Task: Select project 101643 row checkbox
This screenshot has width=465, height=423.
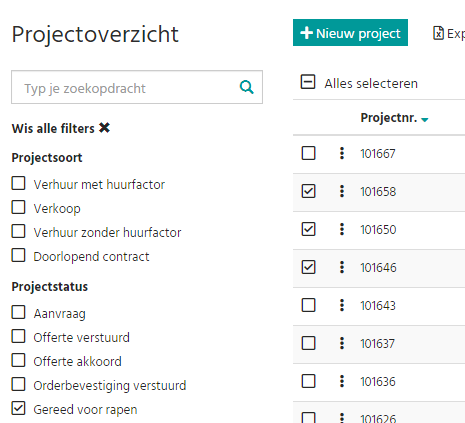Action: coord(308,305)
